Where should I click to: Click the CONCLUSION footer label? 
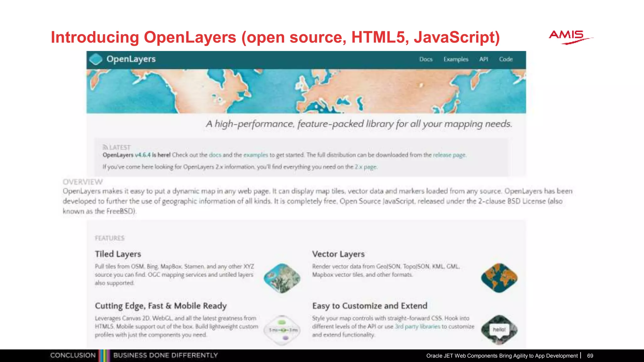73,355
